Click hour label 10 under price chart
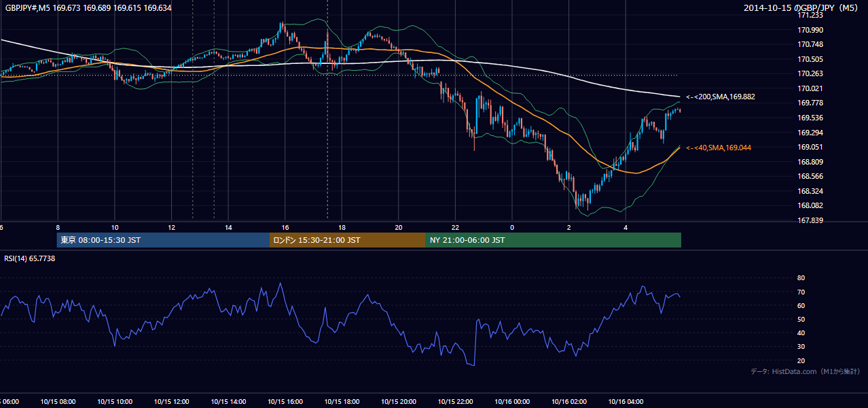The width and height of the screenshot is (868, 408). 115,228
